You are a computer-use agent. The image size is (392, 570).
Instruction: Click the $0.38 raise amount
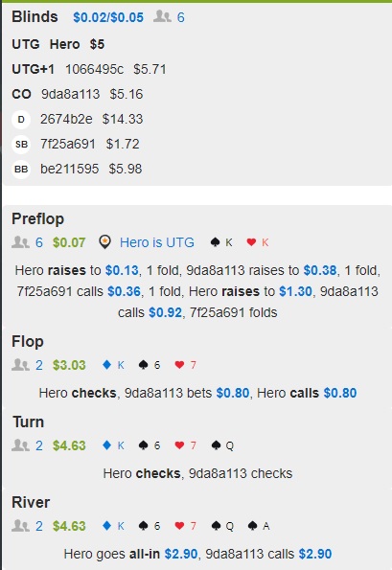[x=320, y=270]
